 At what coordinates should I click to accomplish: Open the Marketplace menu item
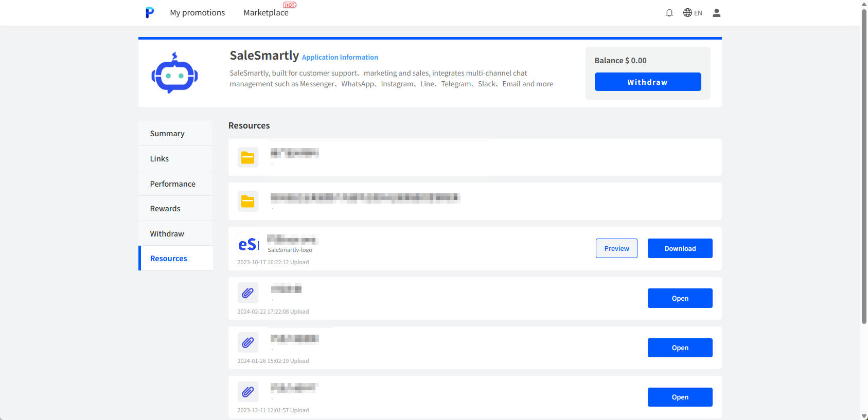266,13
